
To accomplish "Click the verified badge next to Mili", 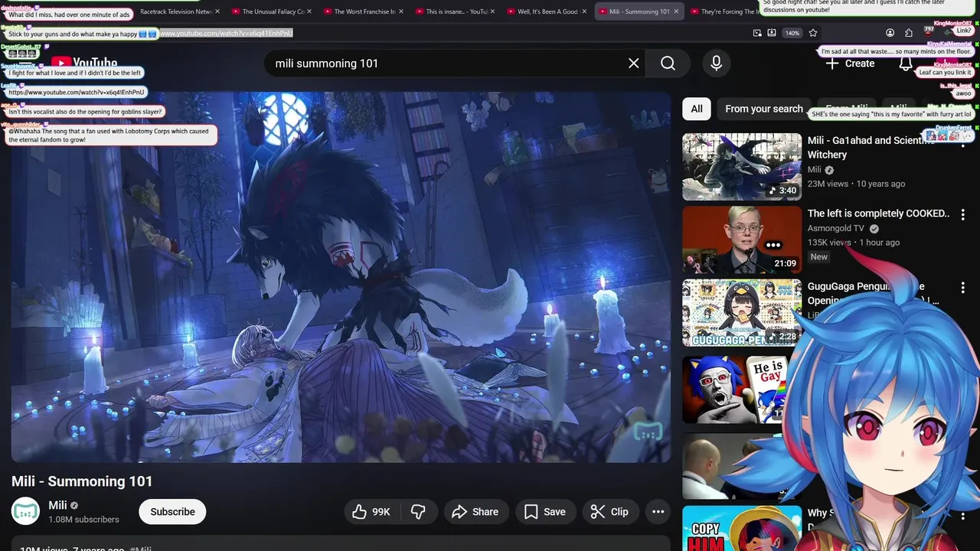I will pos(74,506).
